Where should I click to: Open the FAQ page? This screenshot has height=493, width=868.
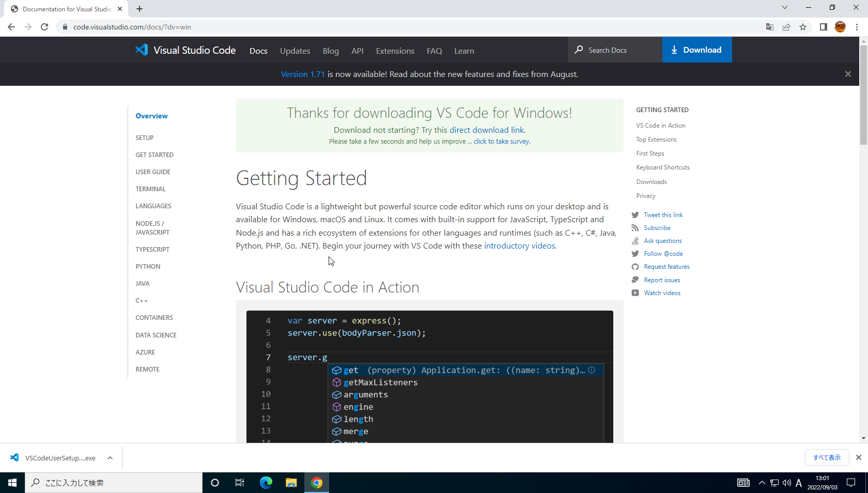click(435, 51)
